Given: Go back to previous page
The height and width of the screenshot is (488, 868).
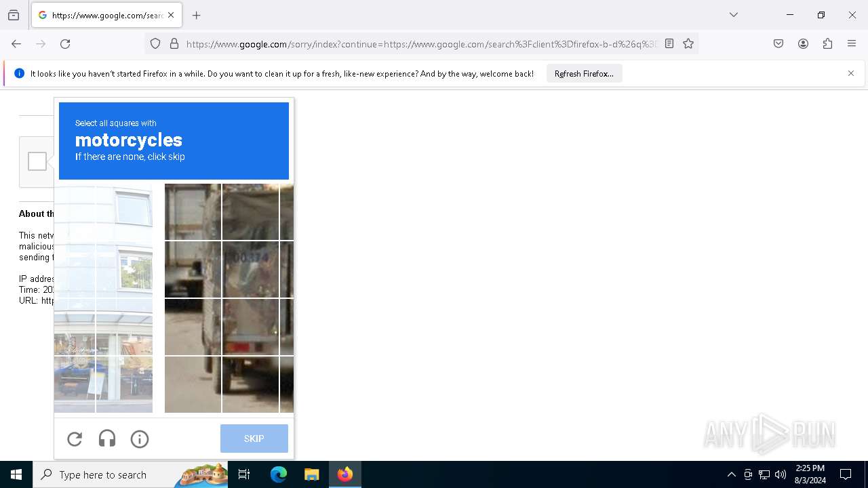Looking at the screenshot, I should tap(16, 44).
